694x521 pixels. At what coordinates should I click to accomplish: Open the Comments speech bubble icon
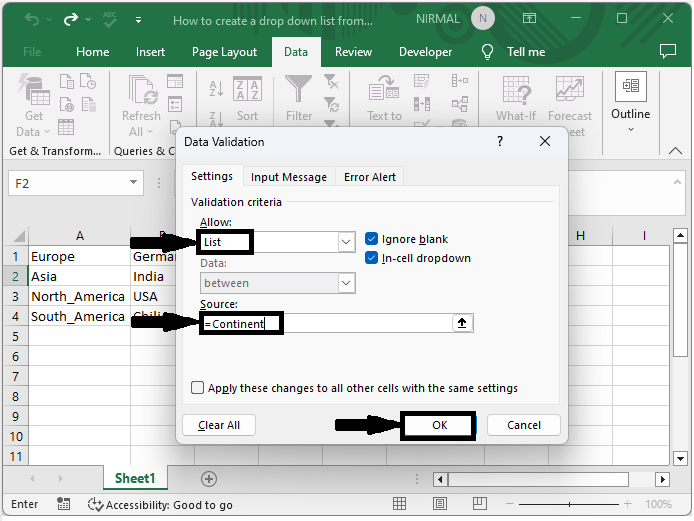tap(668, 51)
